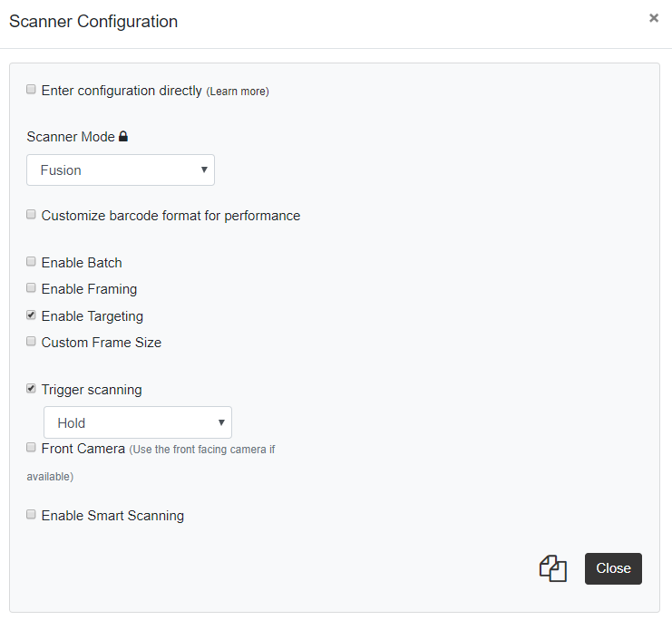Enable the Smart Scanning checkbox

coord(32,515)
